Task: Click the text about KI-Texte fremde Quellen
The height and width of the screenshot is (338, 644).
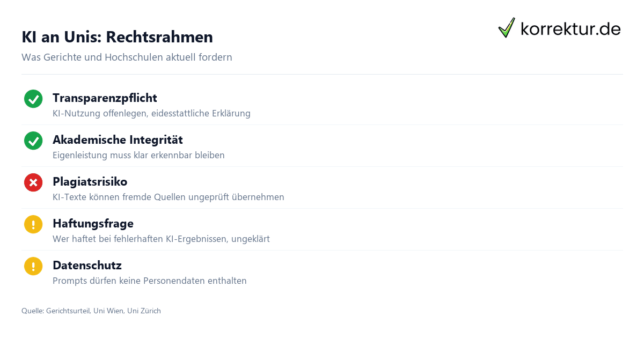Action: [x=169, y=197]
